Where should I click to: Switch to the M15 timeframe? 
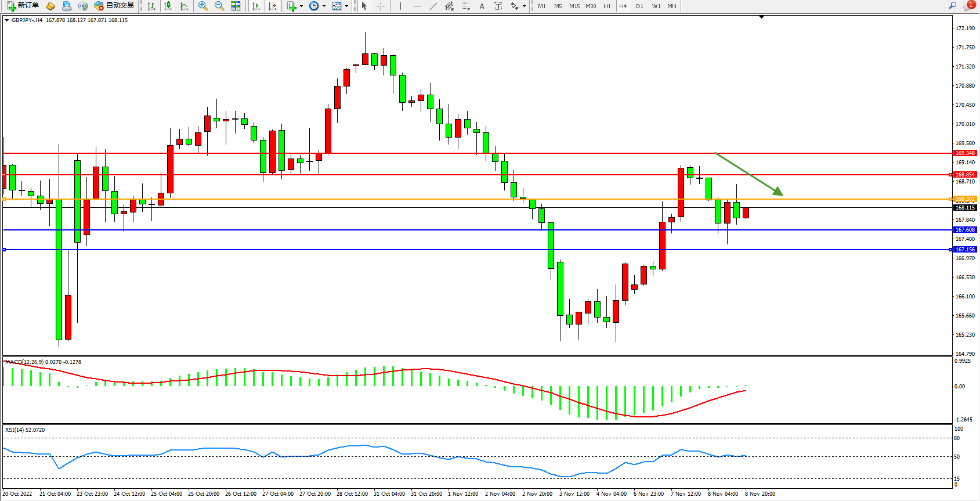574,6
